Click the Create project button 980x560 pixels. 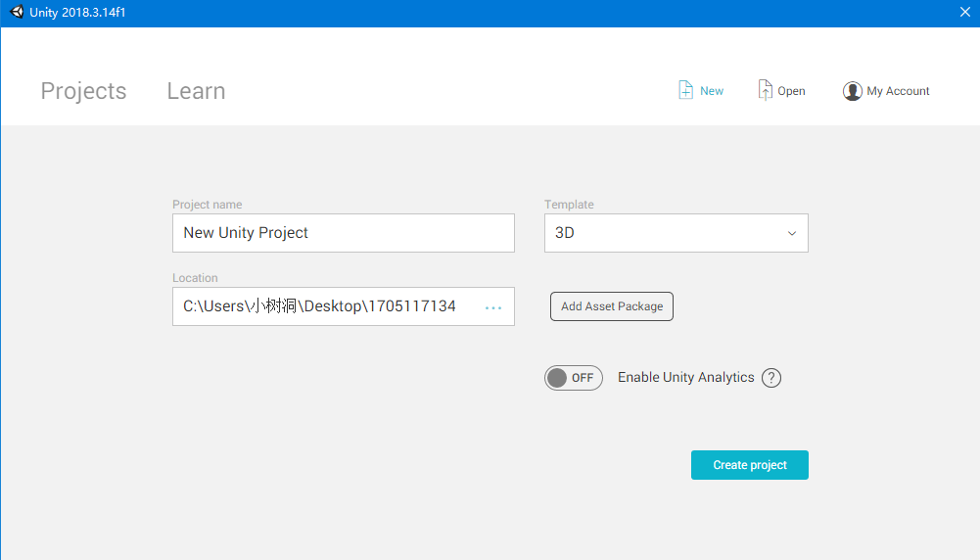coord(749,465)
